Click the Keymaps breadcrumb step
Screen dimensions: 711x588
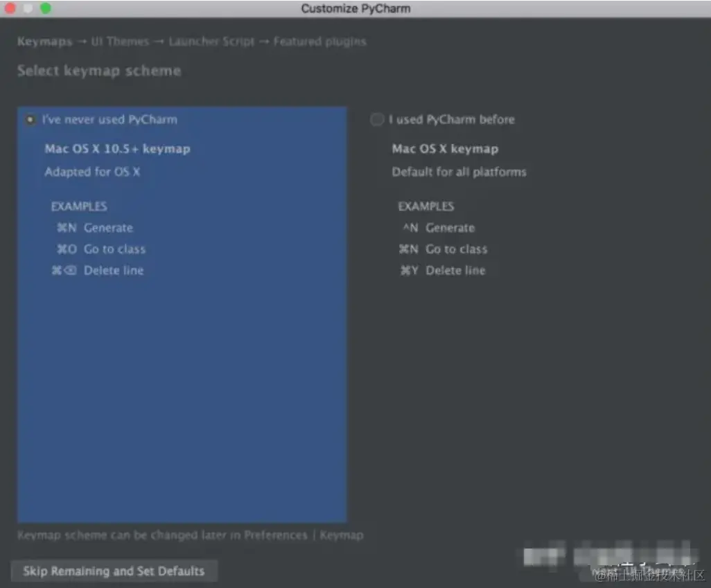[x=45, y=42]
